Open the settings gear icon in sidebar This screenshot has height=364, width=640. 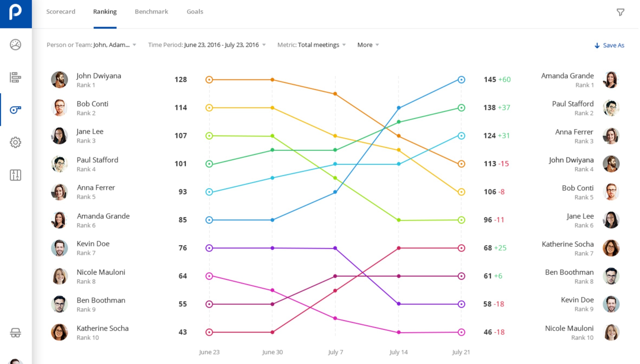pos(15,142)
